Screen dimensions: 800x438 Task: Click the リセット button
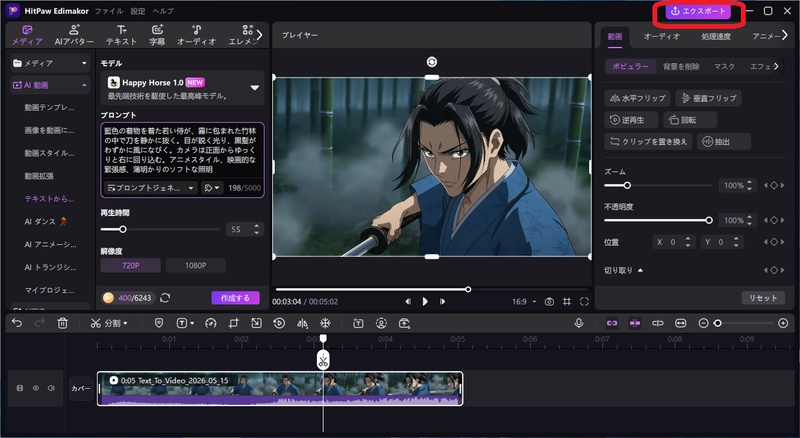763,298
